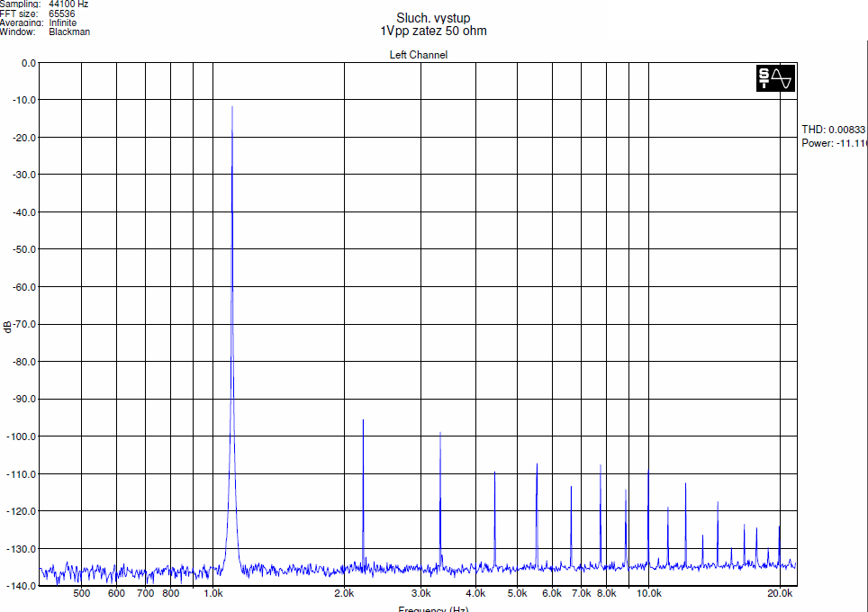Click the 'Left Channel' label

(x=419, y=55)
